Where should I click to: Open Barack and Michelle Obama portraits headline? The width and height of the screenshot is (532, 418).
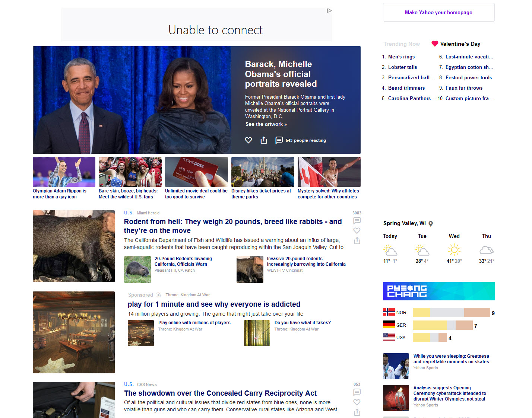[281, 74]
